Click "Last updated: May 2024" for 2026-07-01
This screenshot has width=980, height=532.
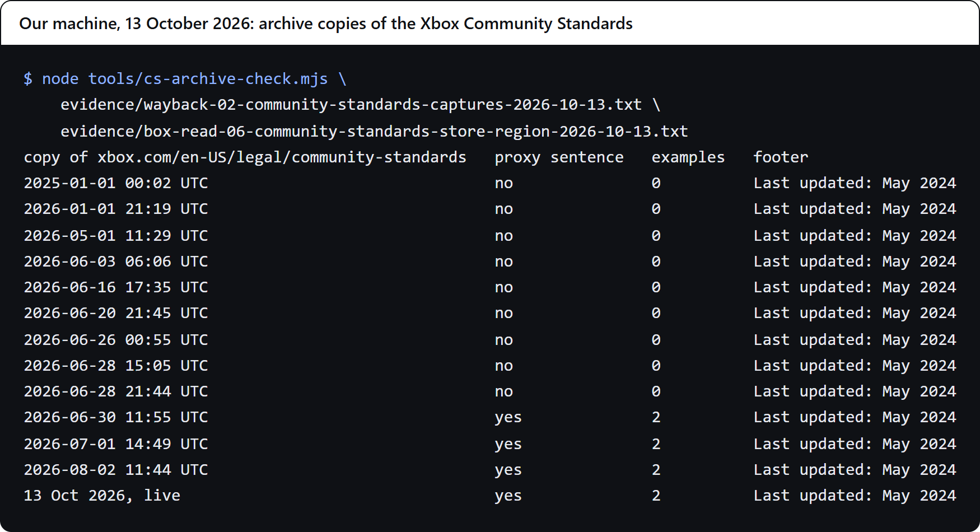tap(855, 444)
